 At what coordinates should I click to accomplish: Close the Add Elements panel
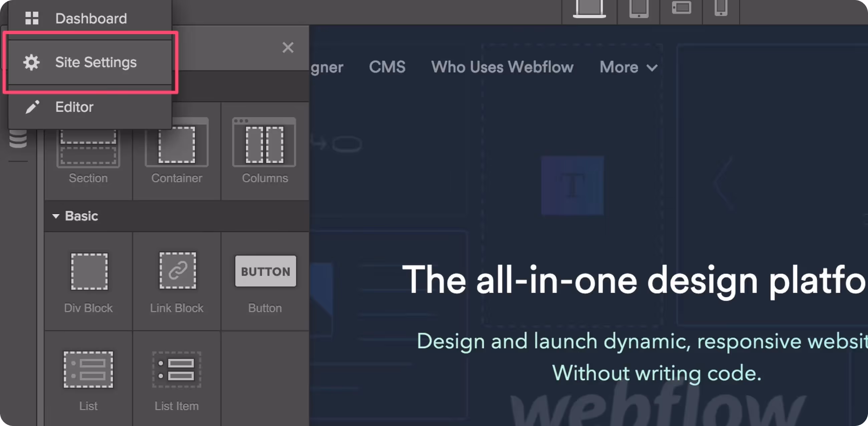(288, 47)
